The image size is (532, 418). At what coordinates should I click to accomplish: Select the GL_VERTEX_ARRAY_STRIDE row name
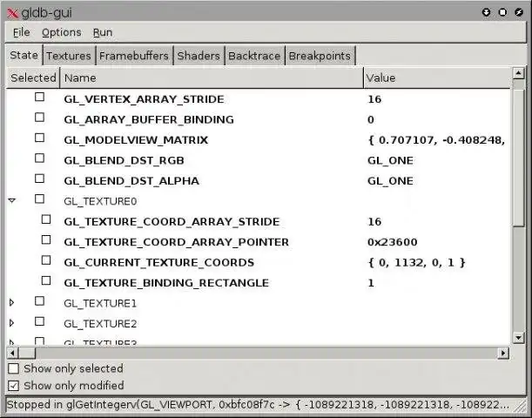pyautogui.click(x=144, y=99)
